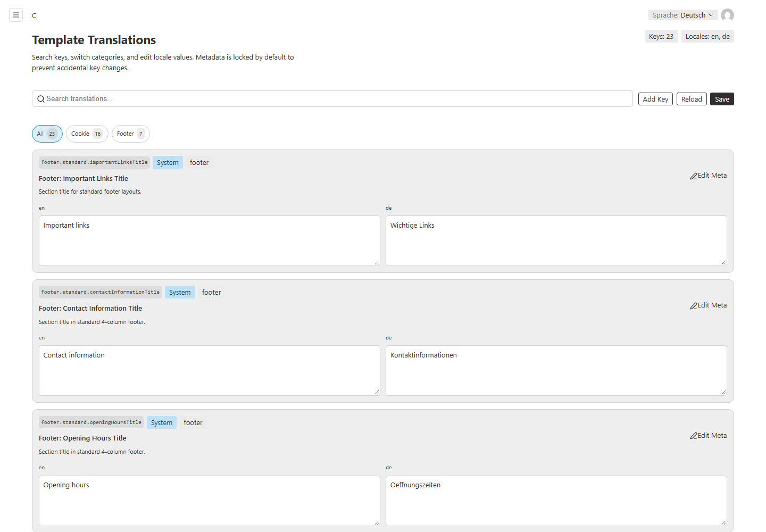Click footer tag on openingHoursTitle card
Screen dimensions: 766x532
pyautogui.click(x=193, y=422)
